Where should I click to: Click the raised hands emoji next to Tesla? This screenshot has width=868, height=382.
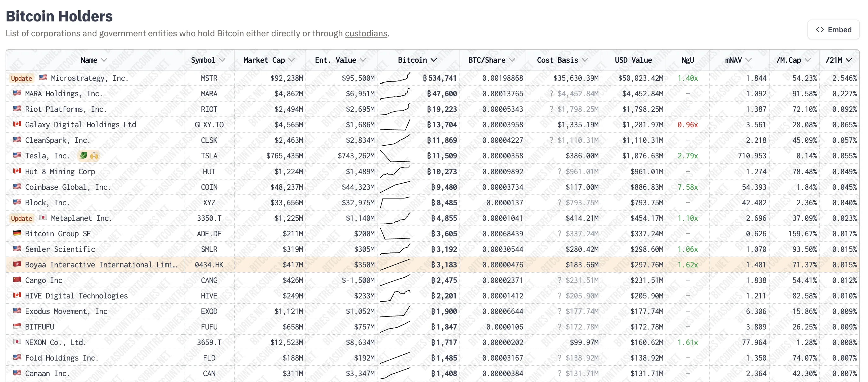tap(94, 155)
